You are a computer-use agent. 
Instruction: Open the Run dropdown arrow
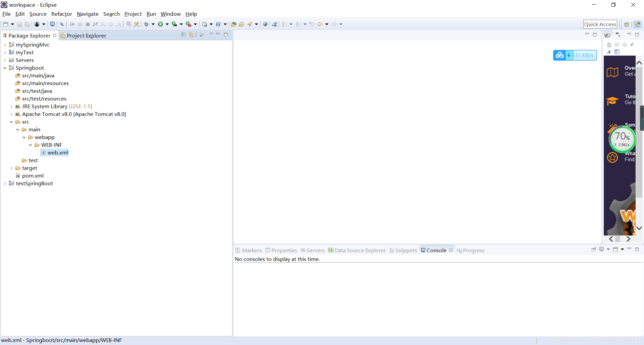point(167,24)
